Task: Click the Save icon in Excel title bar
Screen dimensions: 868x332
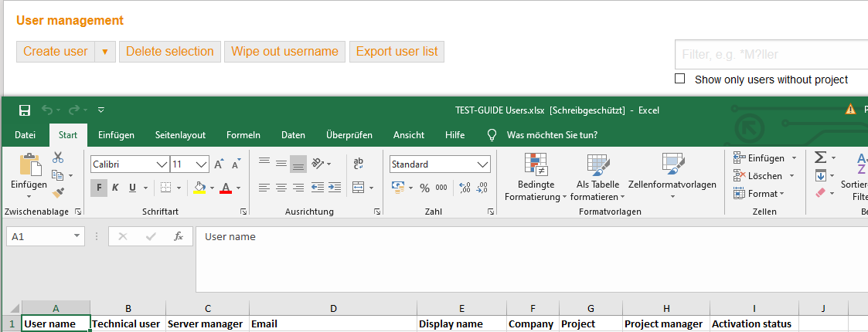Action: pos(25,110)
